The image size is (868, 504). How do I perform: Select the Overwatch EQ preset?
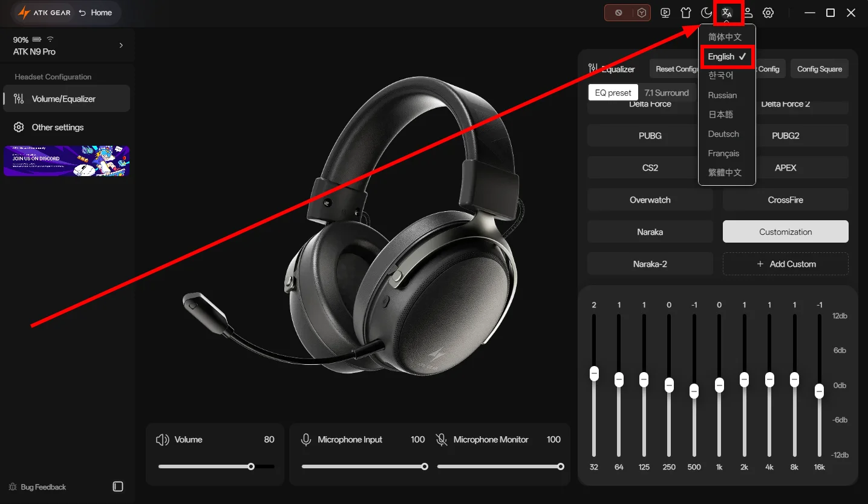[x=650, y=200]
